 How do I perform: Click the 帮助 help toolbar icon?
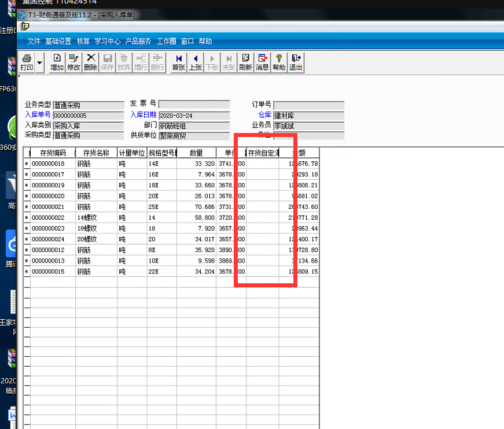point(279,62)
